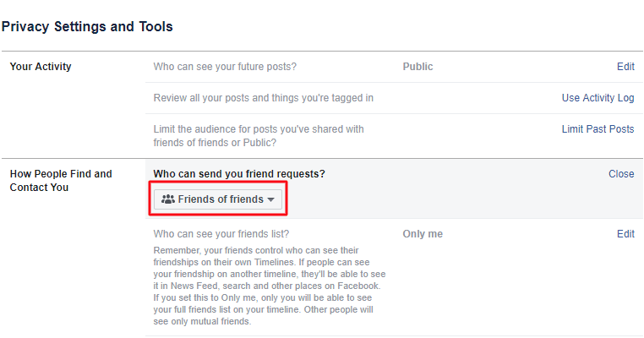This screenshot has width=644, height=338.
Task: Click the Privacy Settings and Tools heading
Action: 87,27
